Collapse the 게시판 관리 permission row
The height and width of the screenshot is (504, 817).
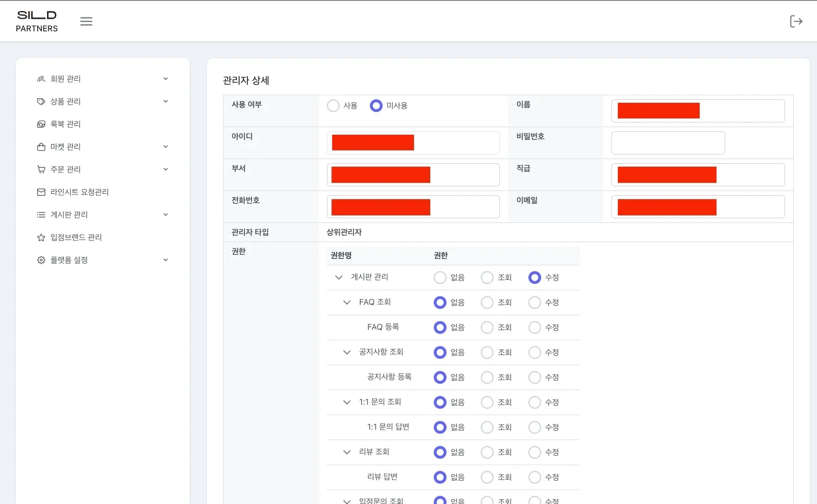[x=339, y=278]
